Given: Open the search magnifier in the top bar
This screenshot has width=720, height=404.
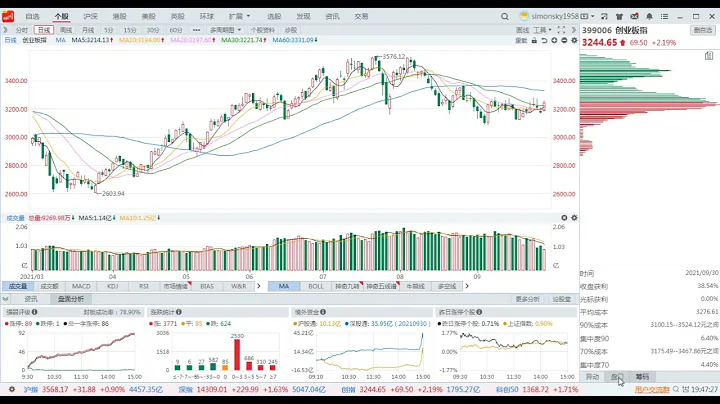Looking at the screenshot, I should pos(505,17).
